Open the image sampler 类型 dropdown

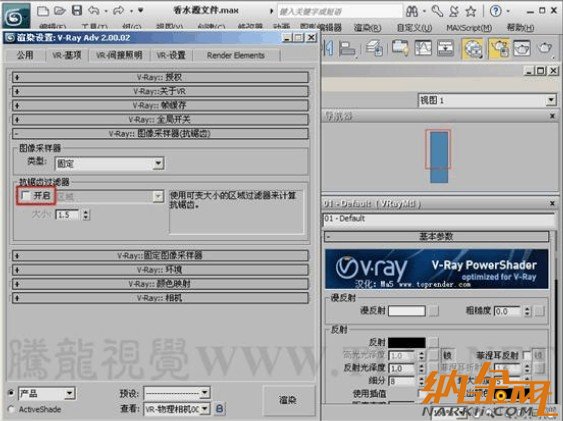[109, 164]
